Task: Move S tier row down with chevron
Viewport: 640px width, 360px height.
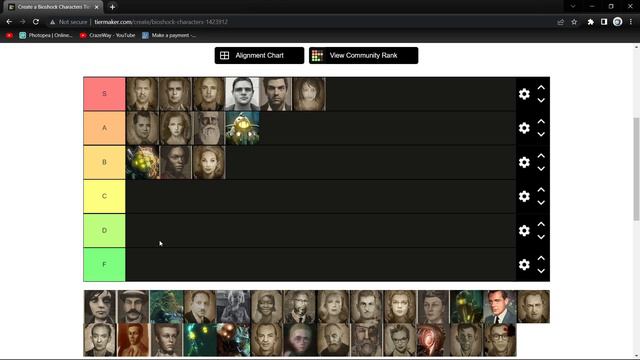Action: 541,100
